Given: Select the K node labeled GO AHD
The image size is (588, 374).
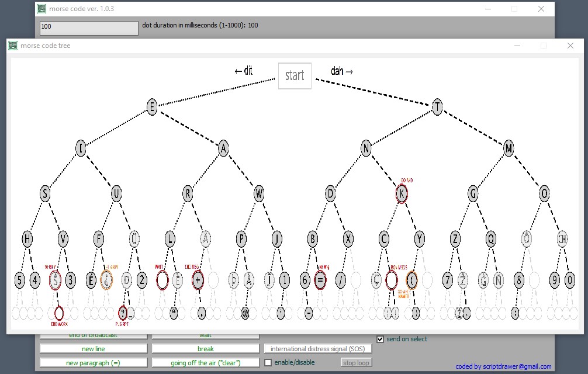Looking at the screenshot, I should coord(401,193).
